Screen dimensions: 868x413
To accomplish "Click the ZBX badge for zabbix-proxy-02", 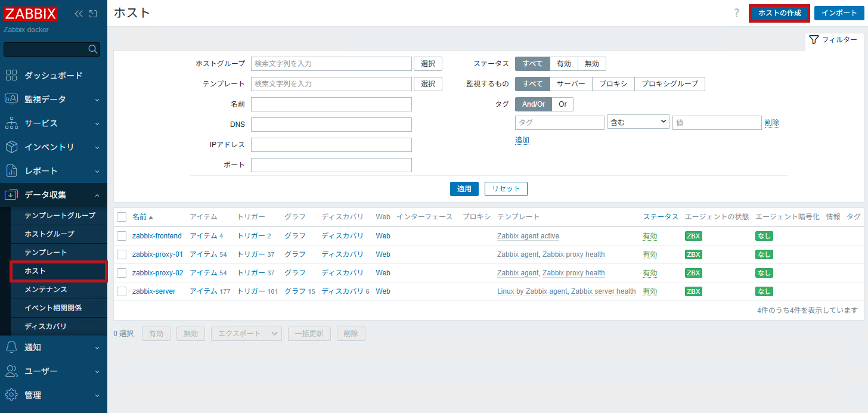I will tap(693, 273).
